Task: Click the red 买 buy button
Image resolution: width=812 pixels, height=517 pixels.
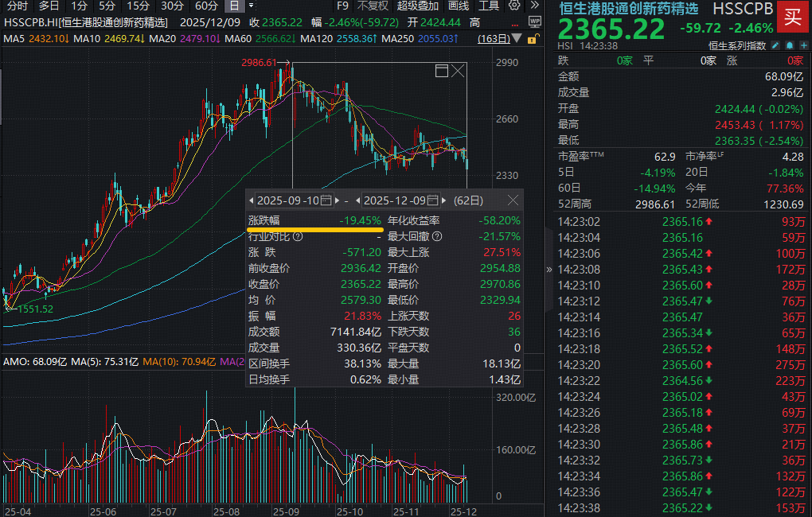Action: (x=793, y=17)
